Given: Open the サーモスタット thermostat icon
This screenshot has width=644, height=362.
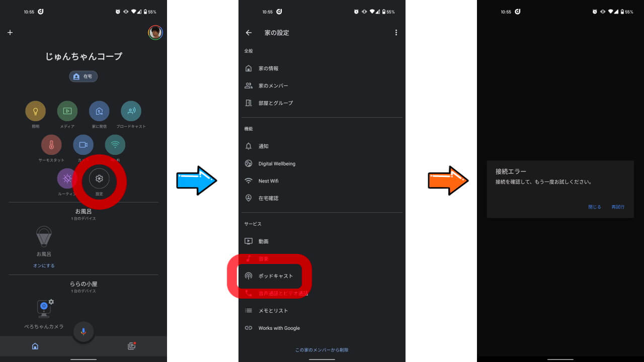Looking at the screenshot, I should click(x=51, y=145).
